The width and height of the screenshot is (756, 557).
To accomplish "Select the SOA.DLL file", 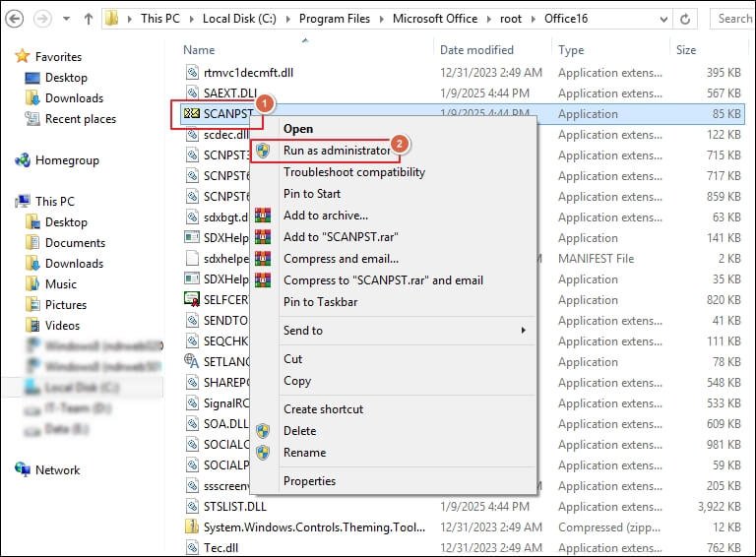I will 225,423.
